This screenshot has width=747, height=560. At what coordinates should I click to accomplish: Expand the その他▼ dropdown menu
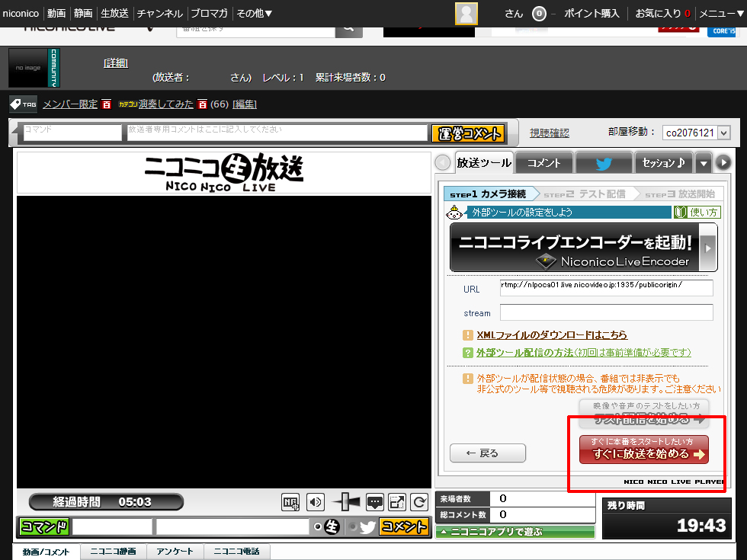(x=255, y=14)
